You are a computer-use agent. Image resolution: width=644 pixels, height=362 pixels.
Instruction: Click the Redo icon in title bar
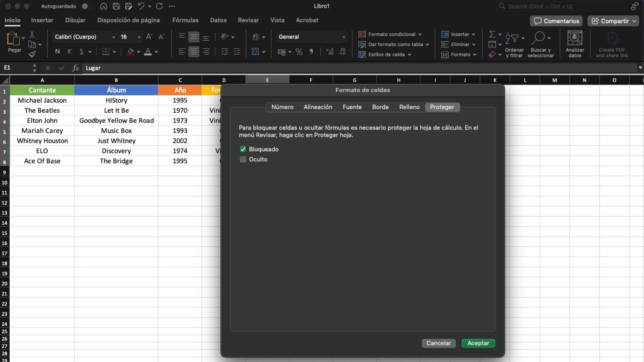point(159,6)
